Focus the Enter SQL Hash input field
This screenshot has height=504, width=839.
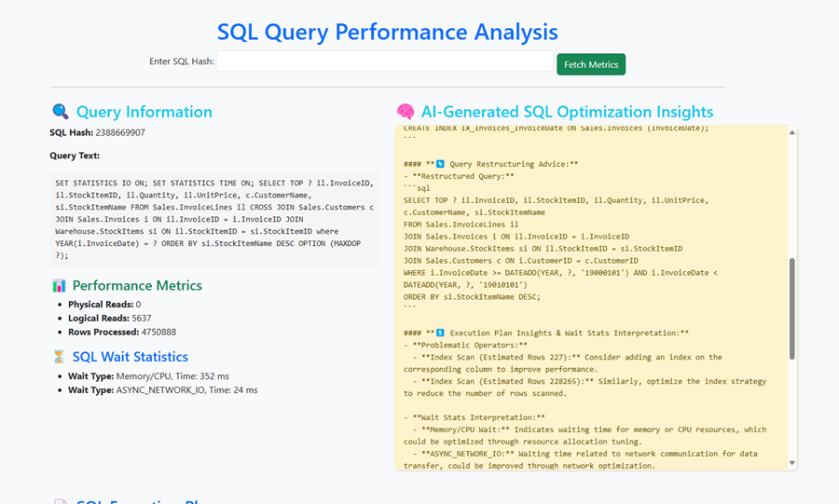(385, 61)
